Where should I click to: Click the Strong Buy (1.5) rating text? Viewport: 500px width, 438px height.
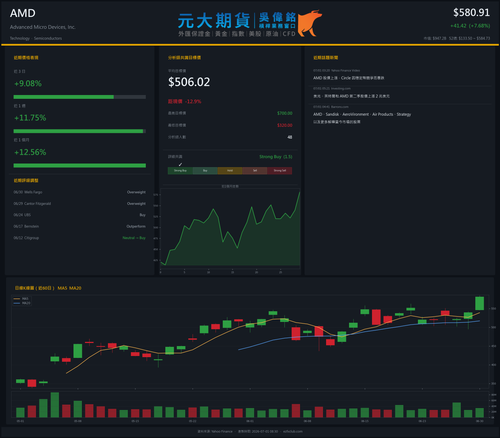[x=276, y=157]
